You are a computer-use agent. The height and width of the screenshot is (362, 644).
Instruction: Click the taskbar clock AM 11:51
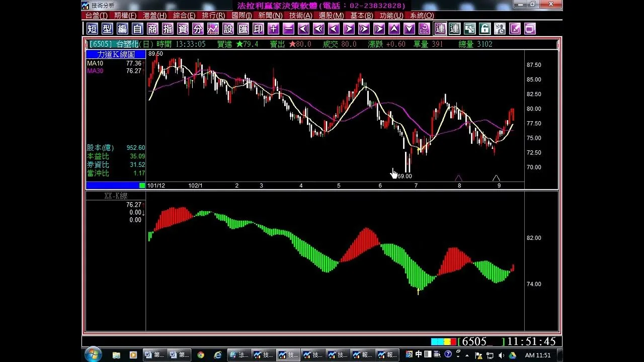(538, 355)
